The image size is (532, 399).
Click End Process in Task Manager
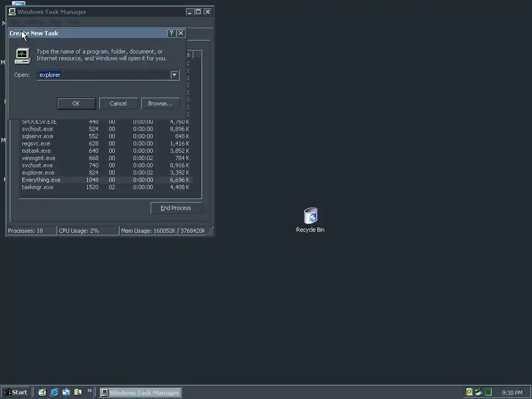(176, 208)
